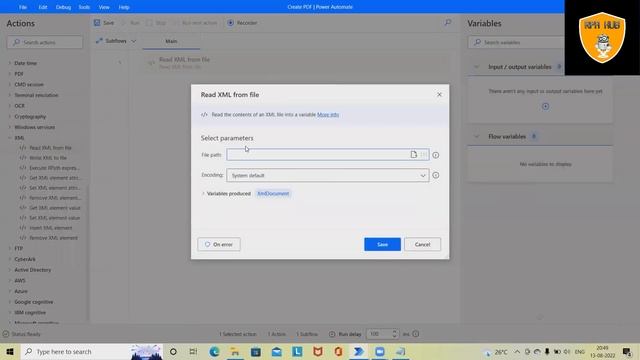Click the Search variables box

(516, 42)
